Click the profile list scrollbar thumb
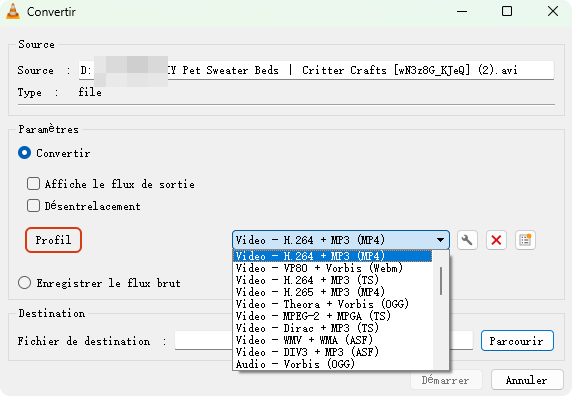Viewport: 572px width, 396px height. click(x=441, y=281)
